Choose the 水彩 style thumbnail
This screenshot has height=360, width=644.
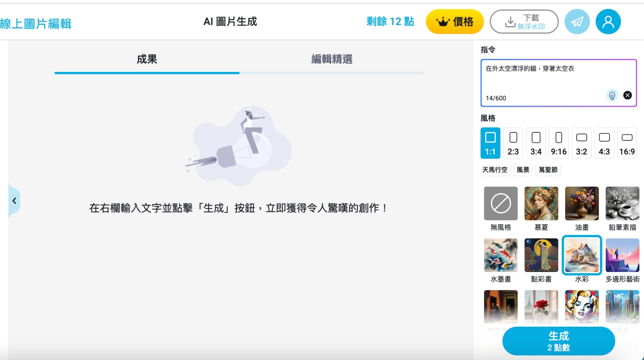pyautogui.click(x=582, y=255)
